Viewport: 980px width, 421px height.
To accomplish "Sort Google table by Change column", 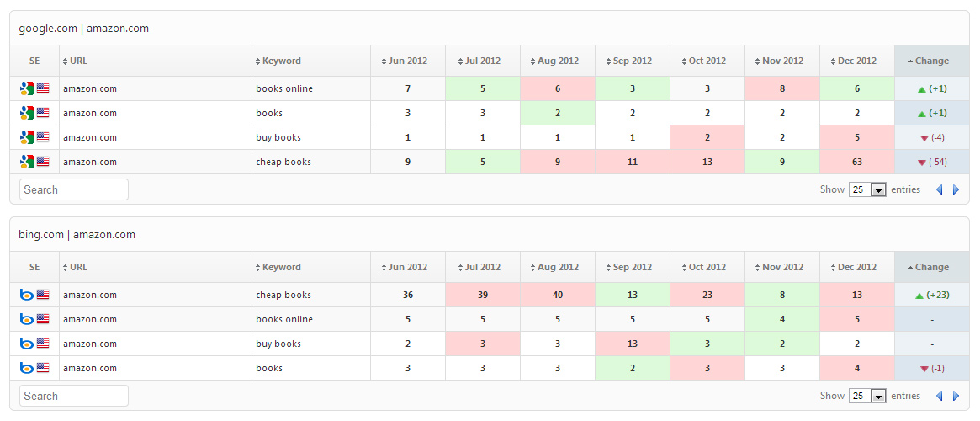I will click(x=931, y=61).
